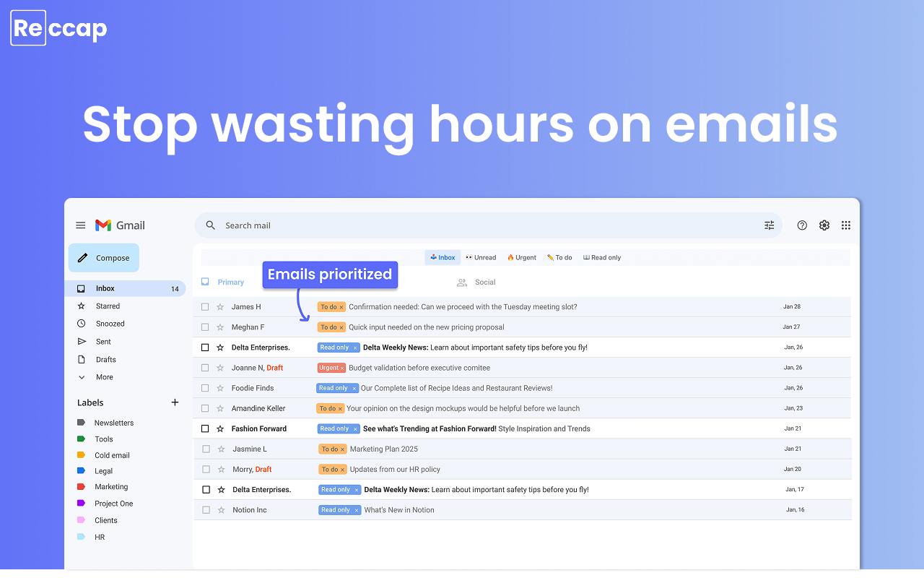Click the search options filter icon
The image size is (924, 578).
pos(769,225)
